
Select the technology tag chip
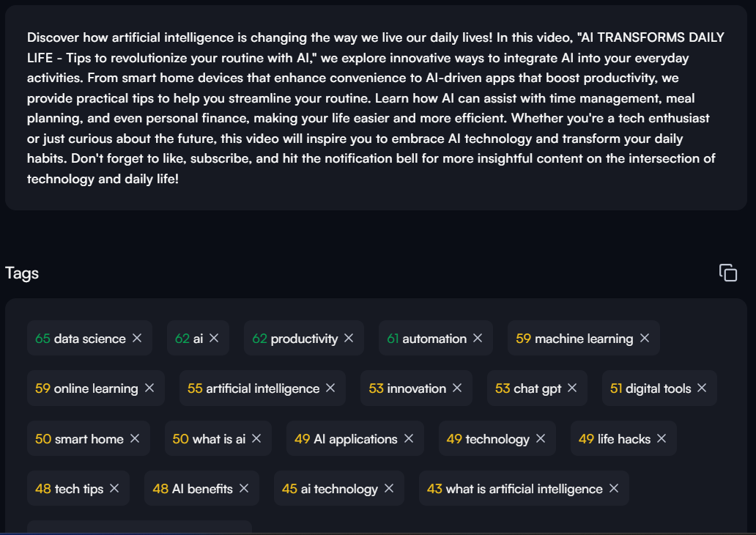[497, 438]
